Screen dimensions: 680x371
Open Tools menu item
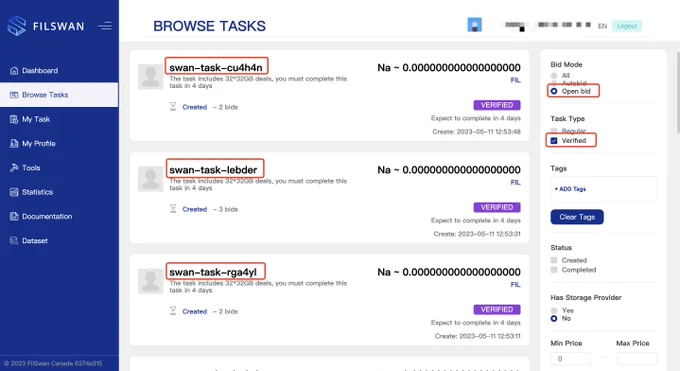59,167
